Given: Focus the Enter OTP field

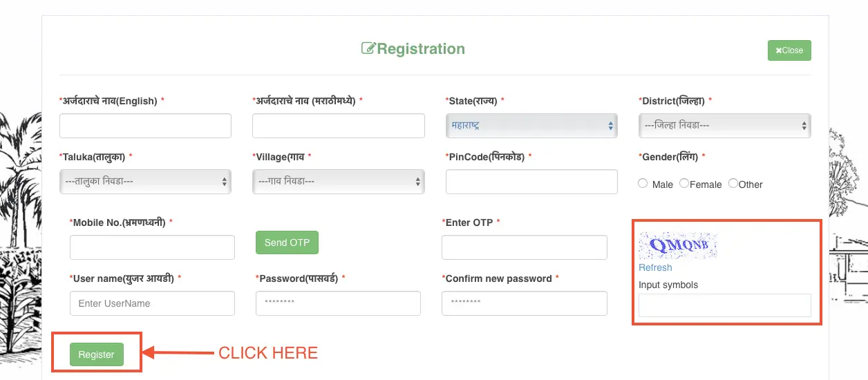Looking at the screenshot, I should click(524, 247).
